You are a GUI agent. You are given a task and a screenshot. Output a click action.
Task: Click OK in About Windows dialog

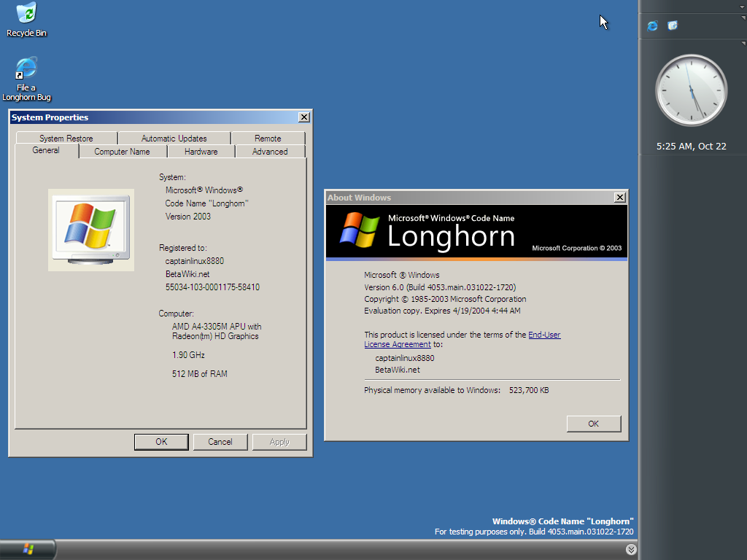[x=594, y=424]
